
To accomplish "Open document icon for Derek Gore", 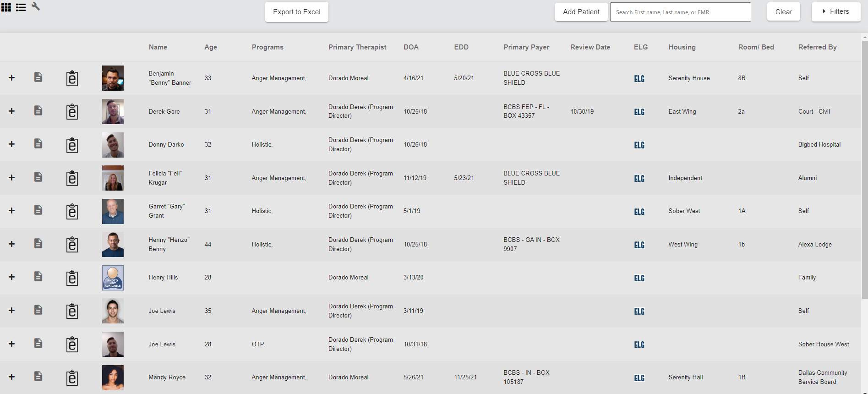I will tap(38, 110).
